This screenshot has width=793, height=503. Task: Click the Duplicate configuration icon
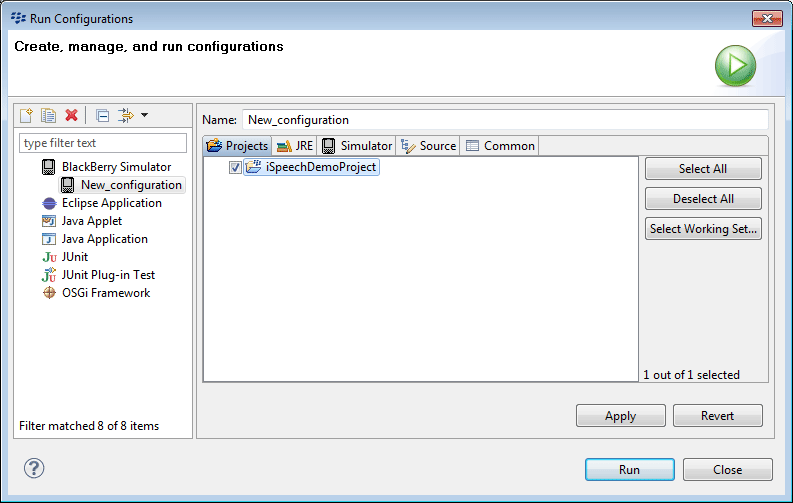point(48,116)
